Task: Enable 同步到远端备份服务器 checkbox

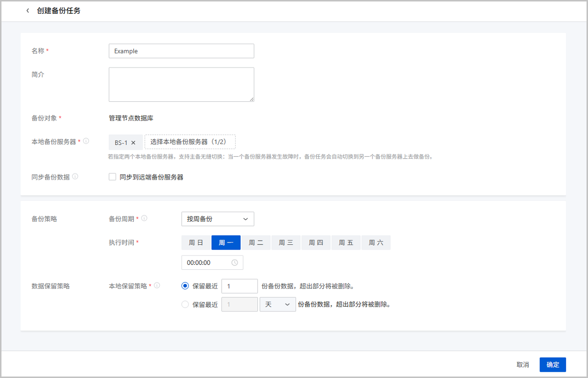Action: coord(112,177)
